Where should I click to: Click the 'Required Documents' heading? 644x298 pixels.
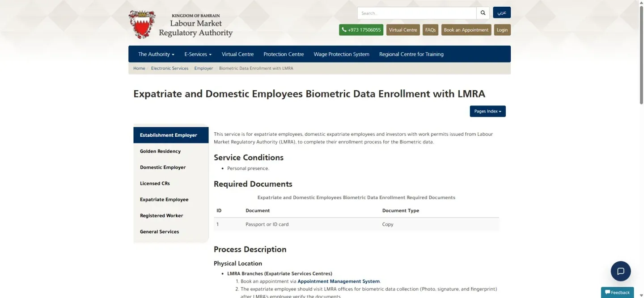253,184
